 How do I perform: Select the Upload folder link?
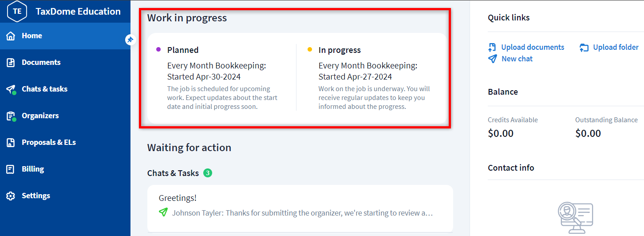point(616,48)
